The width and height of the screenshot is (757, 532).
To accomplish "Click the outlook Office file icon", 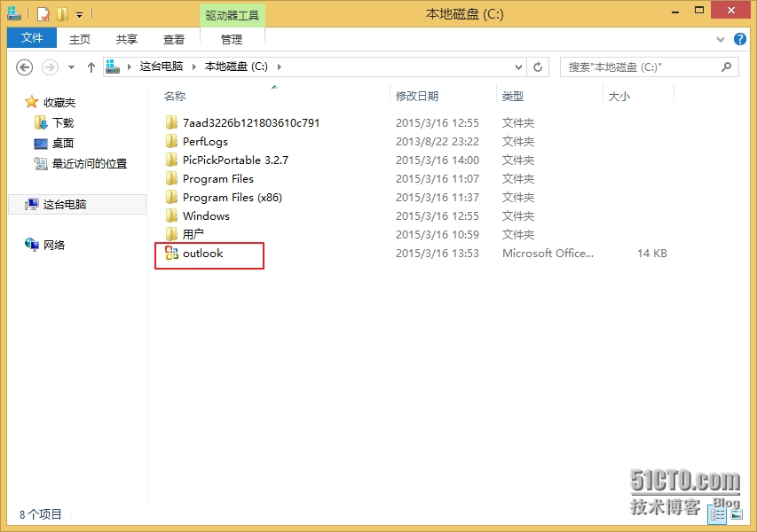I will tap(171, 253).
